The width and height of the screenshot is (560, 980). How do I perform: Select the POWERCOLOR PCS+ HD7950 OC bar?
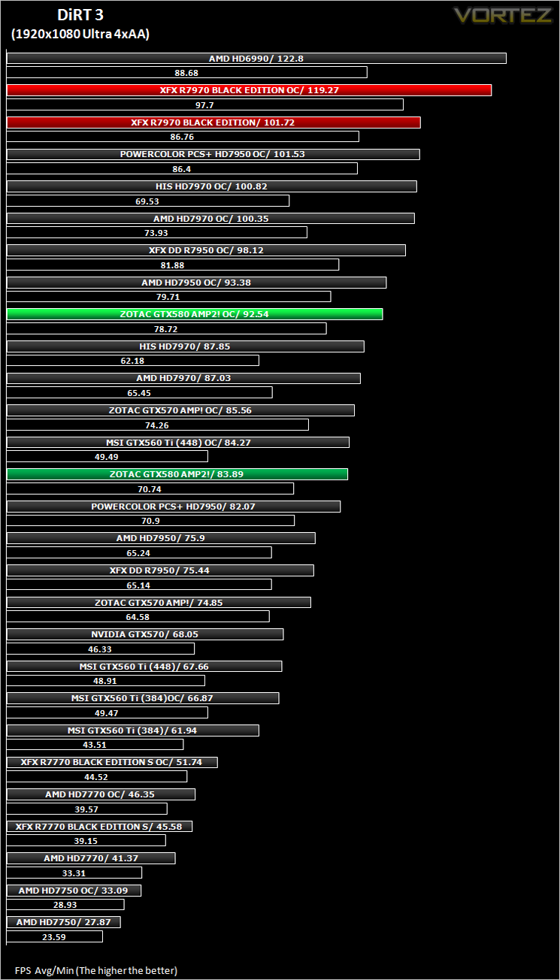point(213,154)
